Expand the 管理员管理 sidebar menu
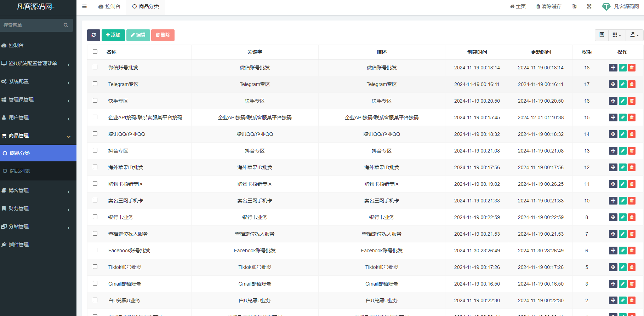Viewport: 644px width, 316px height. [38, 100]
